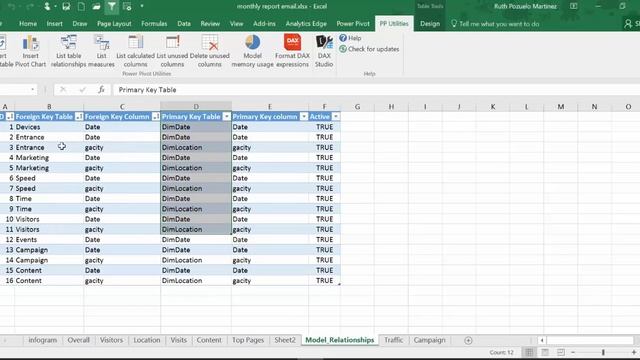Click TRUE in Content row 16
The width and height of the screenshot is (640, 360).
(324, 281)
